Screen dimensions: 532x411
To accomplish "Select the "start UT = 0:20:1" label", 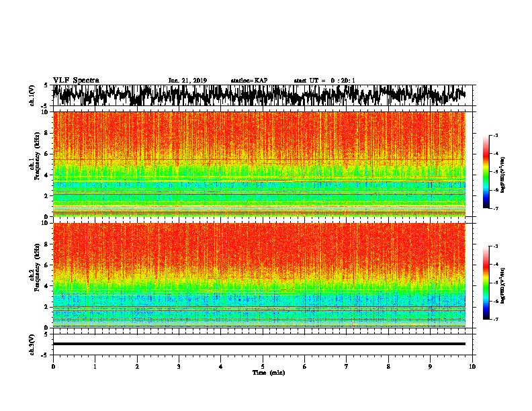I will click(324, 81).
